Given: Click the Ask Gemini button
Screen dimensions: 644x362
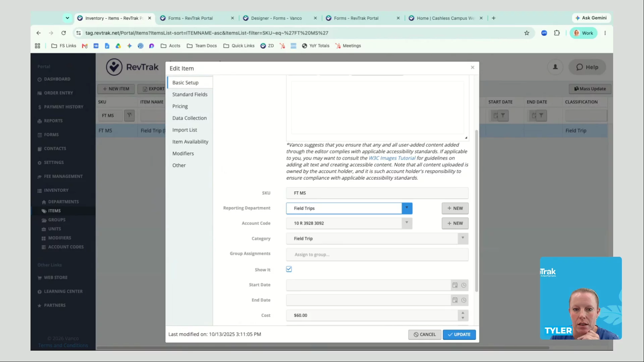Looking at the screenshot, I should point(591,18).
